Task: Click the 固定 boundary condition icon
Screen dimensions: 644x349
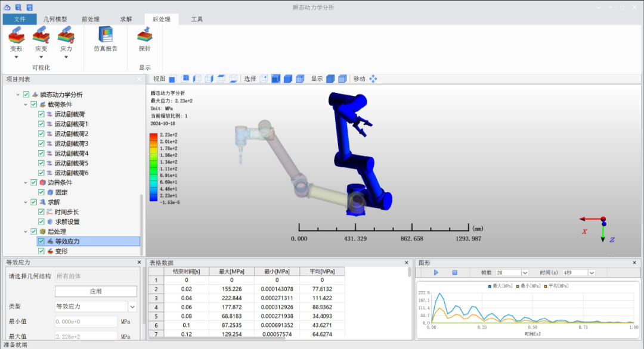Action: (x=50, y=192)
